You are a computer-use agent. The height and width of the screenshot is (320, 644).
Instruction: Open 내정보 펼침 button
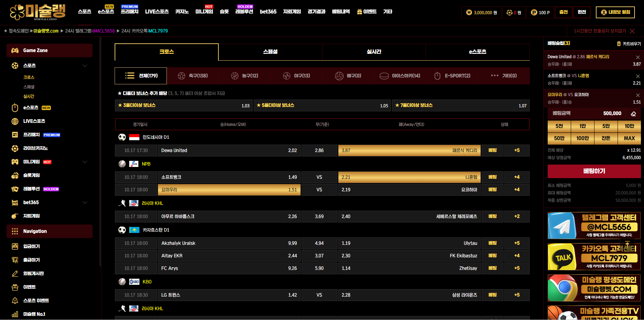pyautogui.click(x=615, y=12)
